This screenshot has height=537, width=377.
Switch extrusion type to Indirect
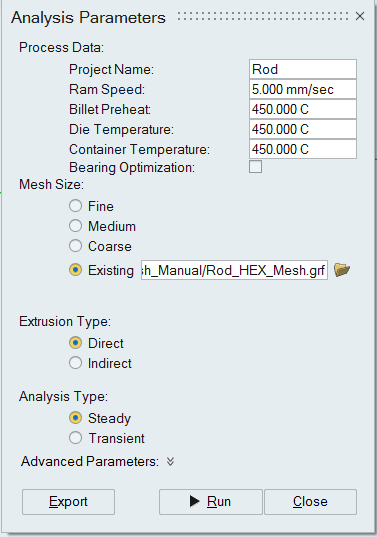(x=75, y=363)
